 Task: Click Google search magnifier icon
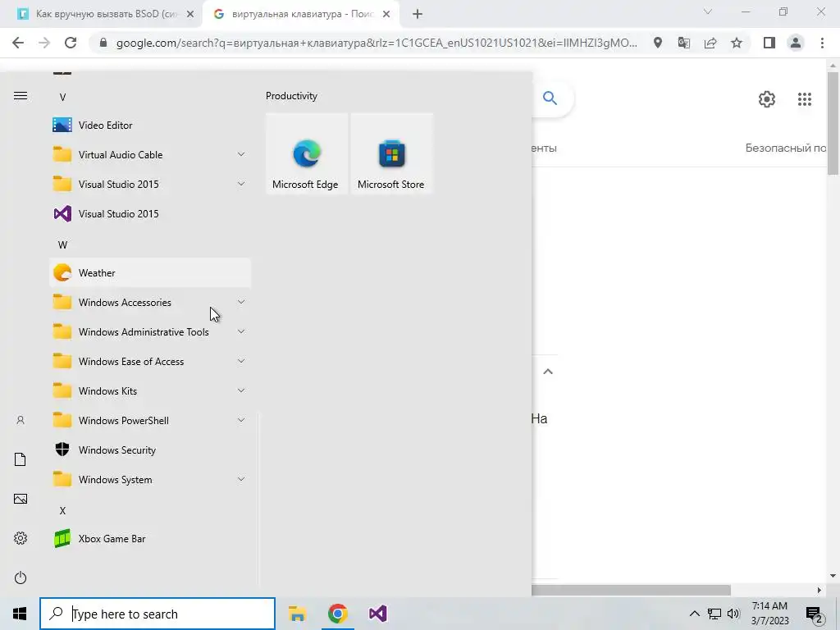[x=550, y=98]
